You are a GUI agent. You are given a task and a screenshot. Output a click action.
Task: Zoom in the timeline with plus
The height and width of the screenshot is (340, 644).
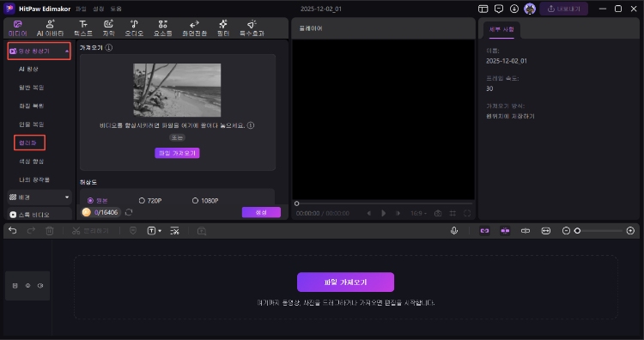tap(630, 231)
